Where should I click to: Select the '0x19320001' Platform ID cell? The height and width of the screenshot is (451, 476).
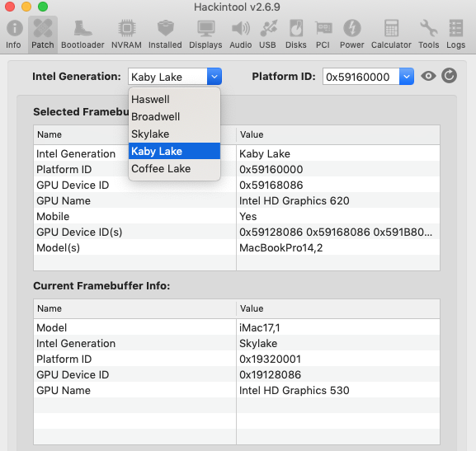tap(338, 359)
